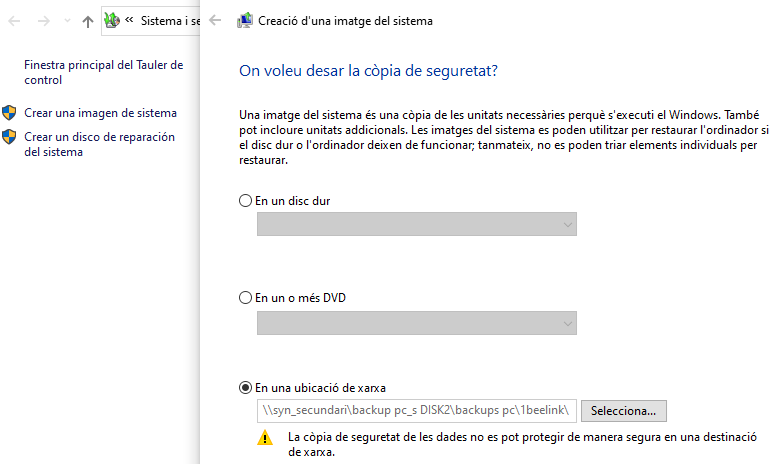774x464 pixels.
Task: Open 'Finestra principal del Tauler de control'
Action: pos(103,72)
